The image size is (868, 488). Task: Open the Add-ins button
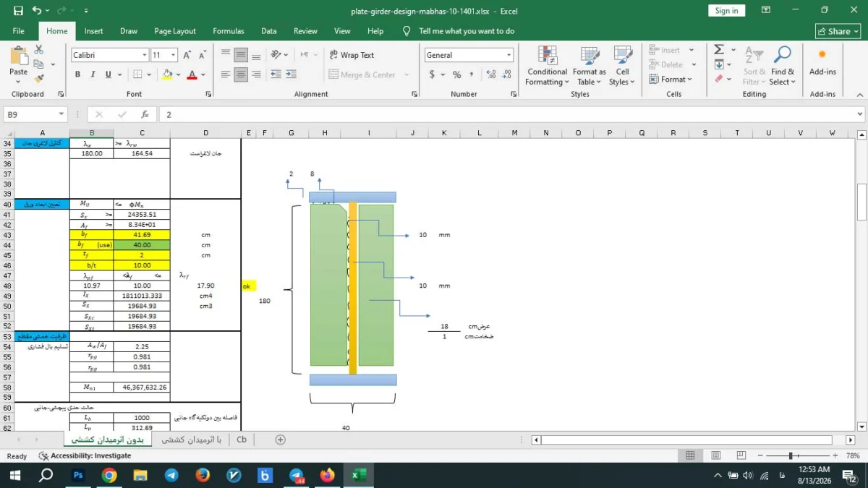tap(822, 64)
